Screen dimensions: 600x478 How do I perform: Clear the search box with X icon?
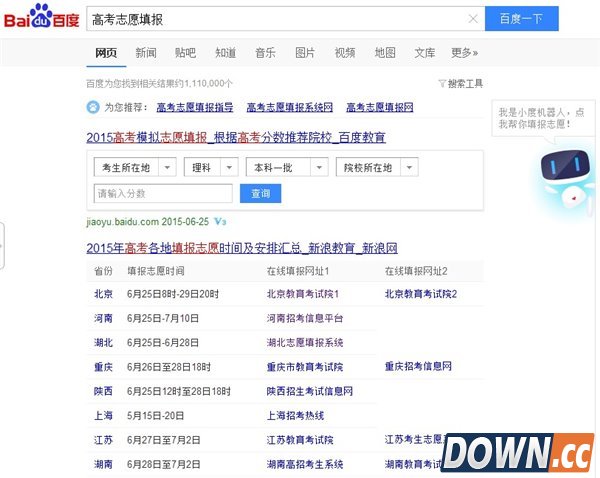[x=473, y=19]
